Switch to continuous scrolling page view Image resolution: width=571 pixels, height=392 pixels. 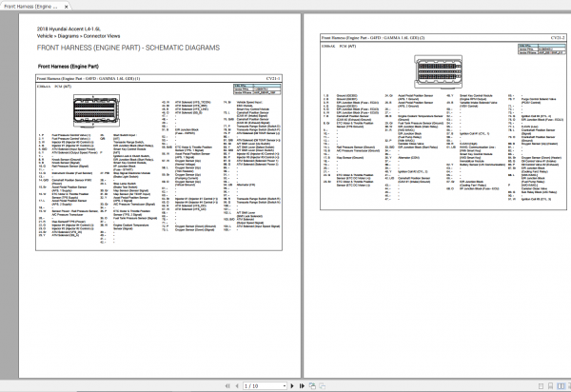(551, 386)
